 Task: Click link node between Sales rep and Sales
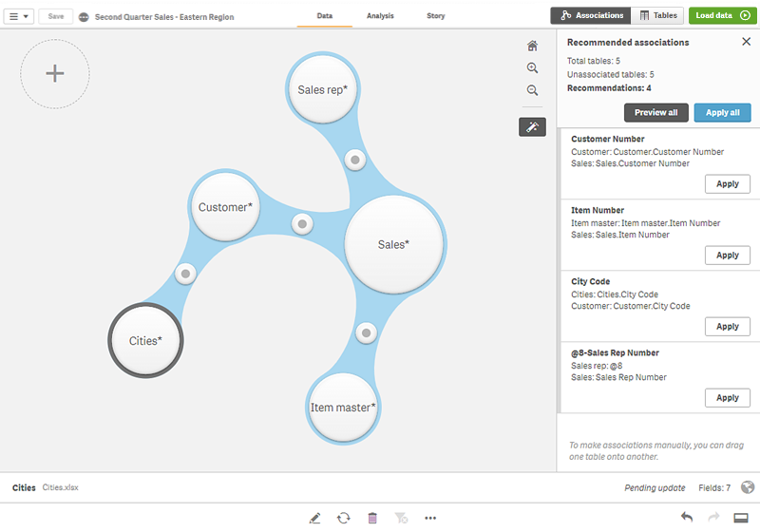pyautogui.click(x=354, y=160)
